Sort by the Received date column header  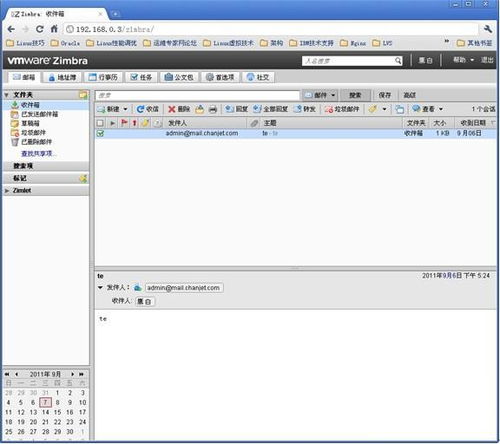tap(473, 123)
